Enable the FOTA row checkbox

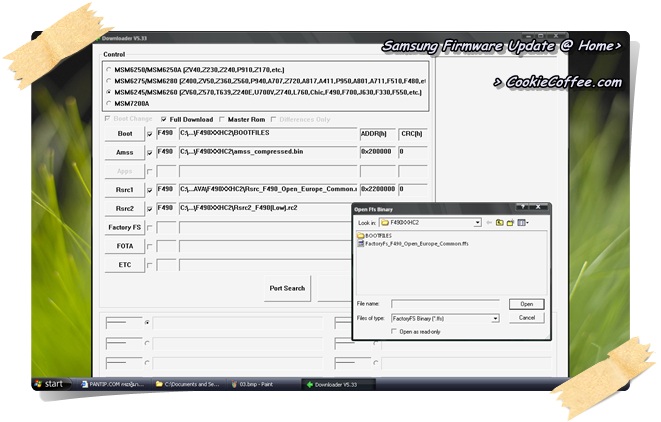pyautogui.click(x=150, y=246)
